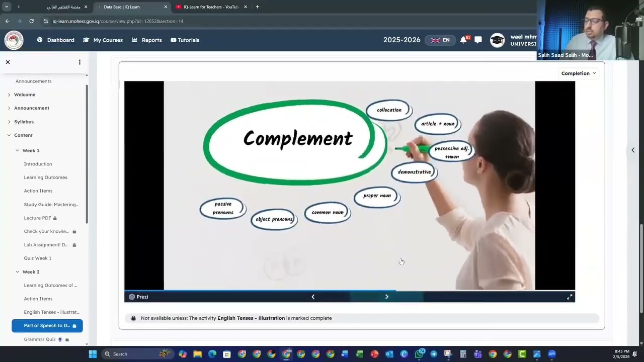The height and width of the screenshot is (362, 644).
Task: Open Learning Outcomes in Week 1
Action: tap(45, 177)
